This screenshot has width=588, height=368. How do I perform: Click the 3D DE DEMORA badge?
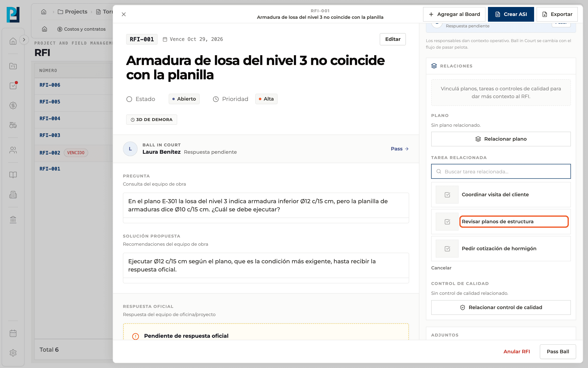(152, 120)
